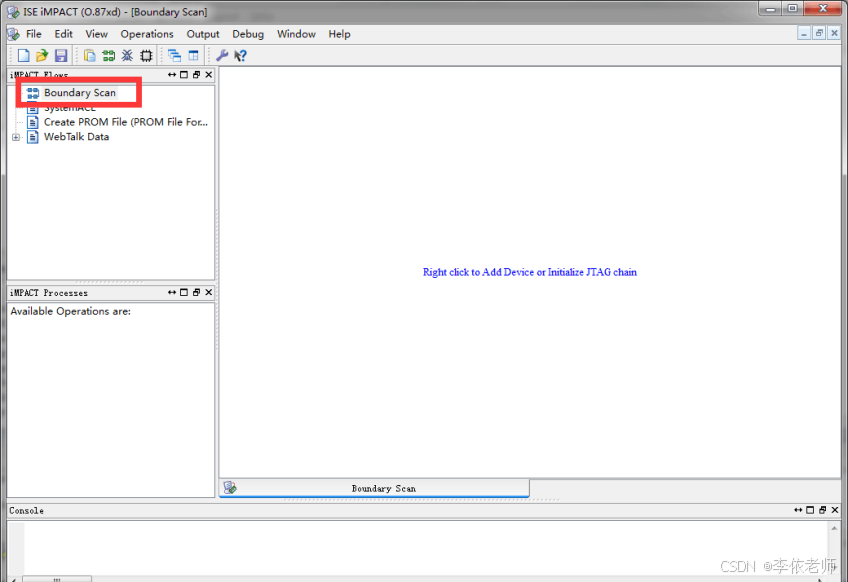Open the Operations menu

147,34
